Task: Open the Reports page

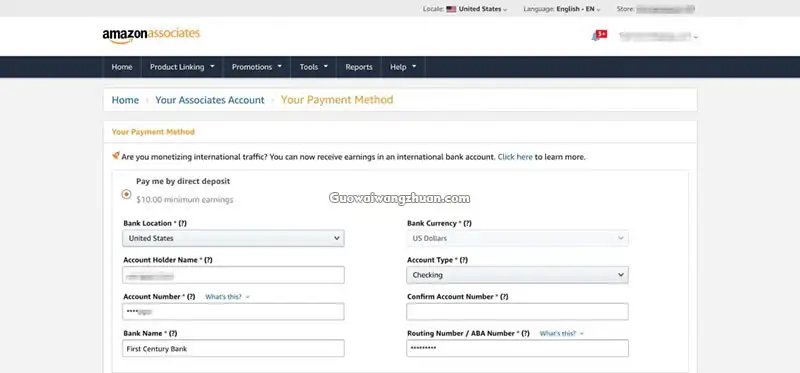Action: (x=359, y=67)
